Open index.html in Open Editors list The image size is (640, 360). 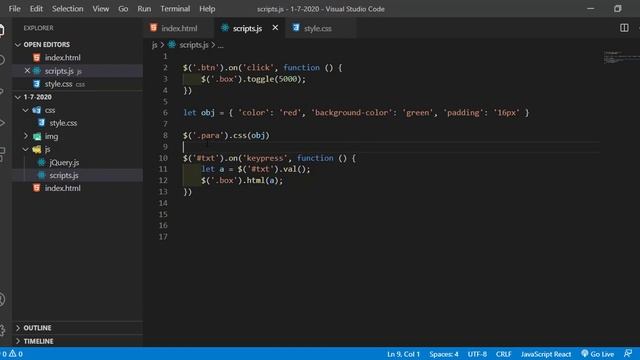click(x=78, y=58)
